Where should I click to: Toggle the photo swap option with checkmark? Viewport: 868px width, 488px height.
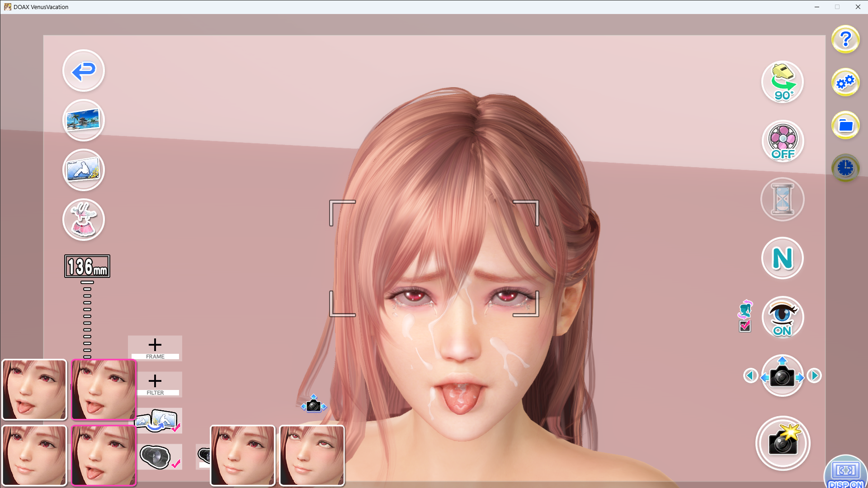158,421
